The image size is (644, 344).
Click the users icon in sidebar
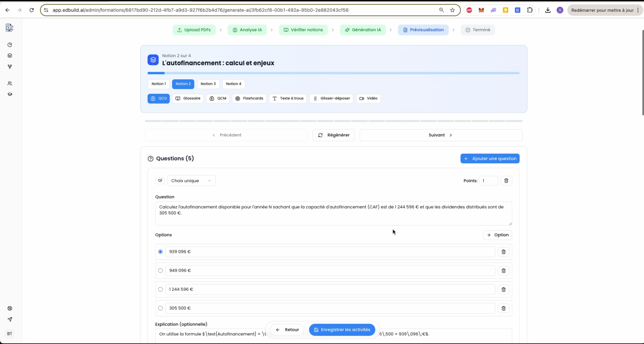(10, 84)
